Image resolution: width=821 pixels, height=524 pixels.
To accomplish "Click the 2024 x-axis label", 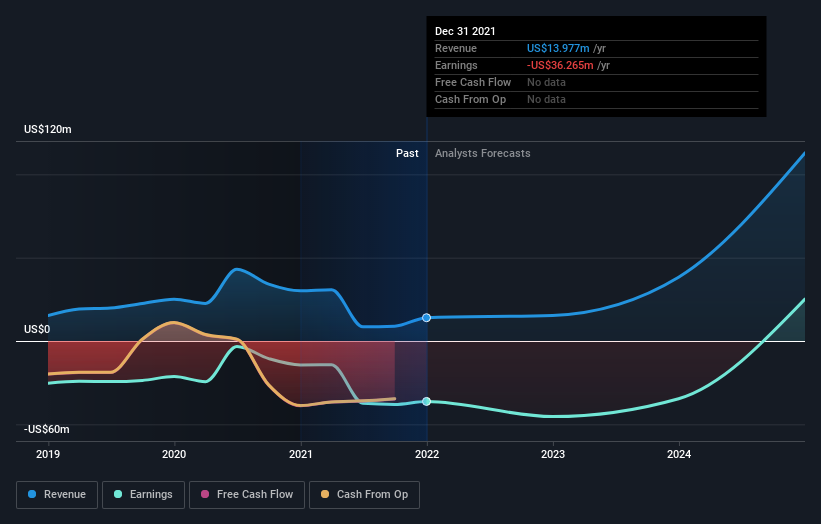I will pos(679,454).
